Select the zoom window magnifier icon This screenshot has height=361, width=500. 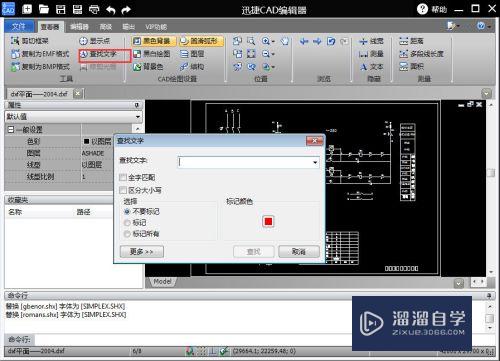(x=251, y=41)
